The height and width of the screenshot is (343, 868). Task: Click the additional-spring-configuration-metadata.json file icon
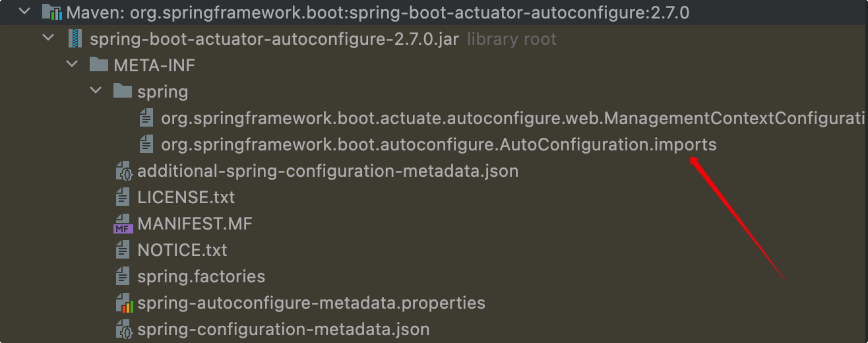tap(123, 171)
